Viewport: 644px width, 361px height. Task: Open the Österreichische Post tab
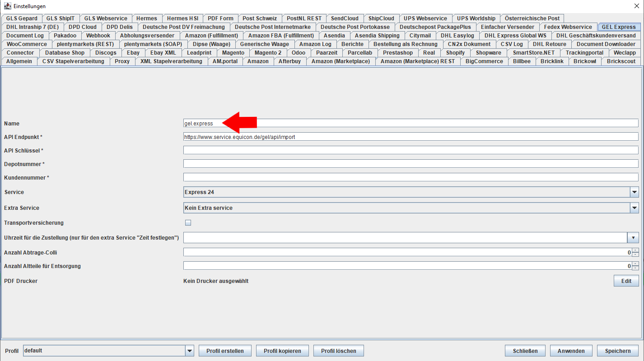pyautogui.click(x=532, y=19)
